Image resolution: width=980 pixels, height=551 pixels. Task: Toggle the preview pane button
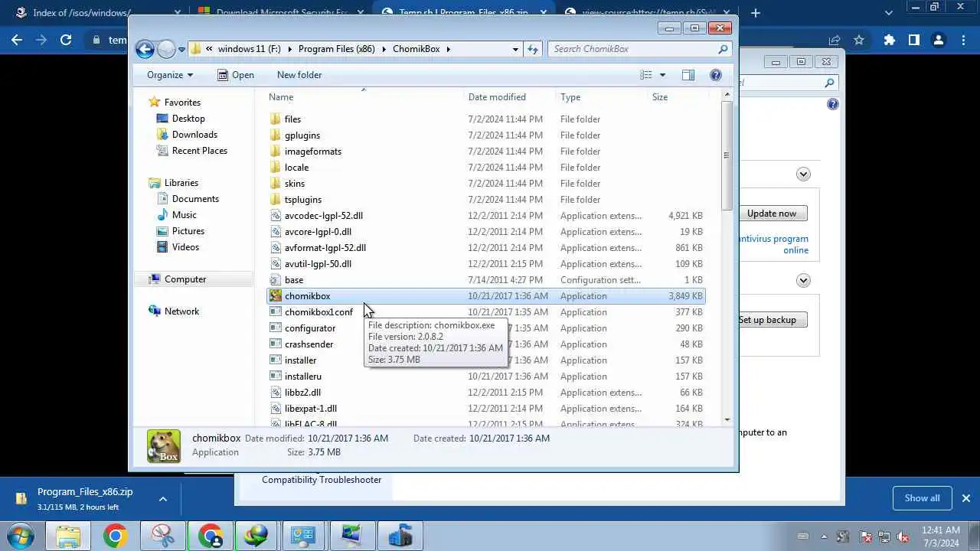pyautogui.click(x=688, y=75)
